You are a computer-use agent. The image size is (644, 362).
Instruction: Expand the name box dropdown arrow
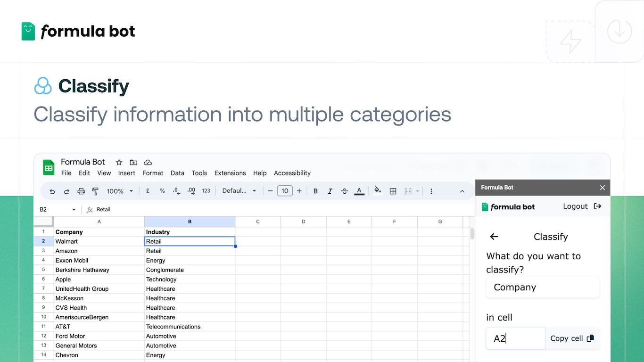[74, 209]
